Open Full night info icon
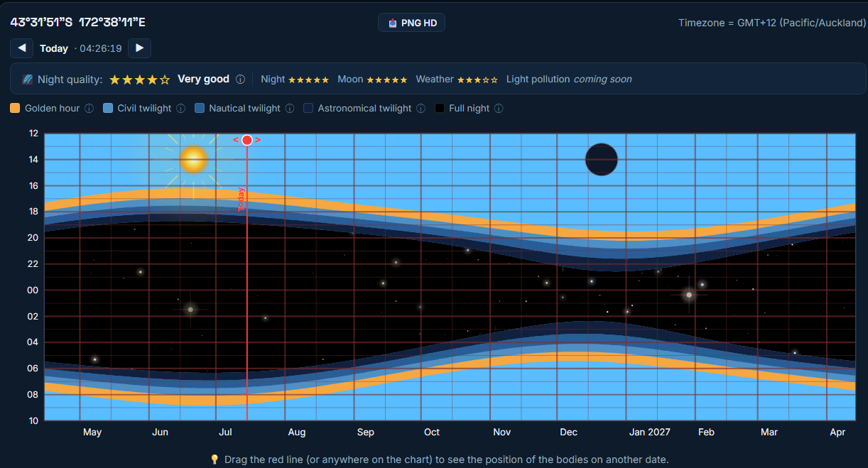The image size is (868, 468). point(499,109)
